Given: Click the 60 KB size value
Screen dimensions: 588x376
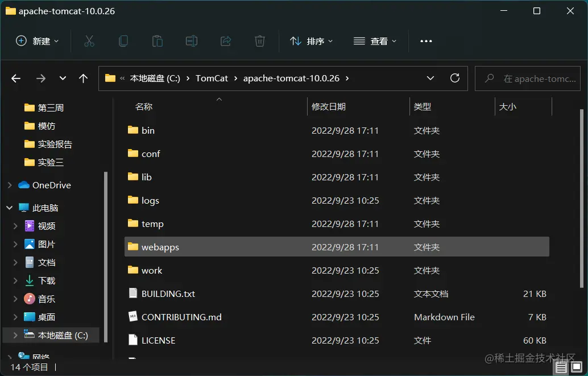Looking at the screenshot, I should click(x=535, y=340).
